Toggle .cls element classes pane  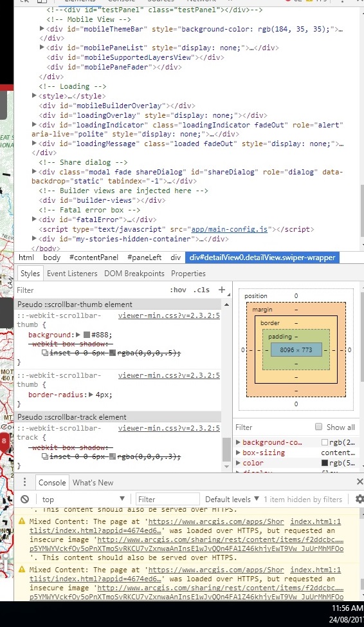click(201, 290)
